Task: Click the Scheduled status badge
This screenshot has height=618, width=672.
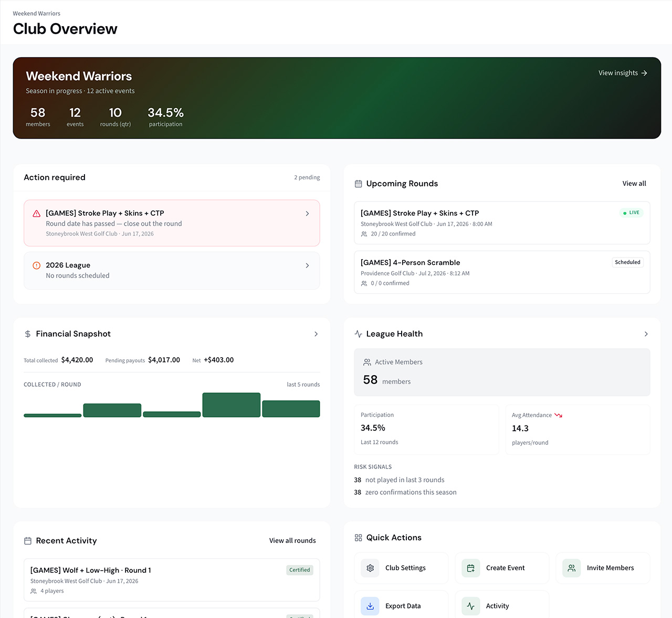Action: (627, 262)
